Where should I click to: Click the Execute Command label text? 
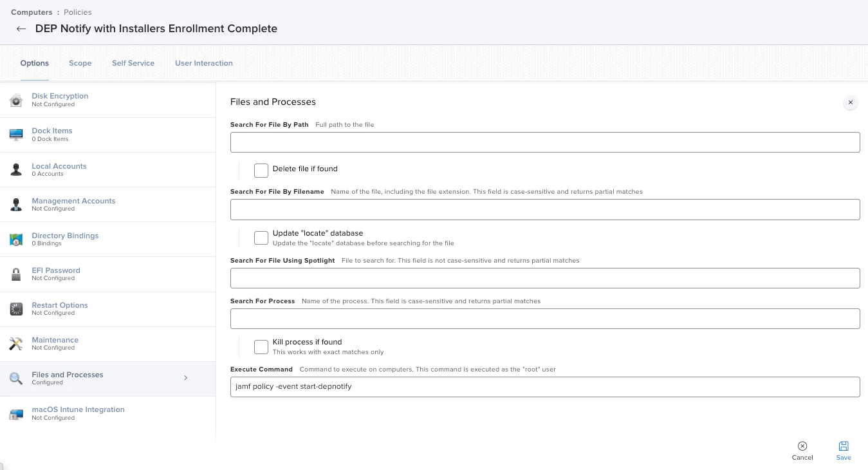pos(261,370)
